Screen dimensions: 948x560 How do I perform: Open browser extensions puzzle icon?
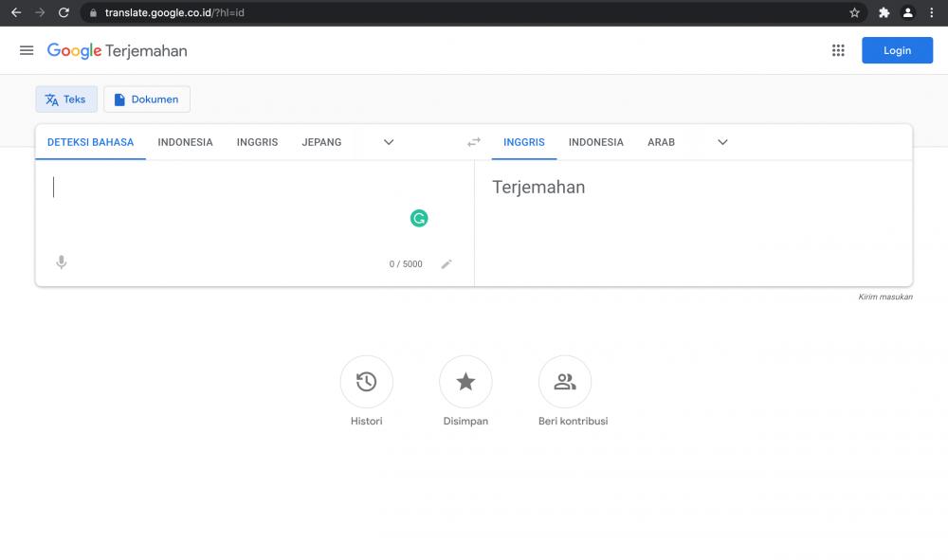pyautogui.click(x=884, y=12)
